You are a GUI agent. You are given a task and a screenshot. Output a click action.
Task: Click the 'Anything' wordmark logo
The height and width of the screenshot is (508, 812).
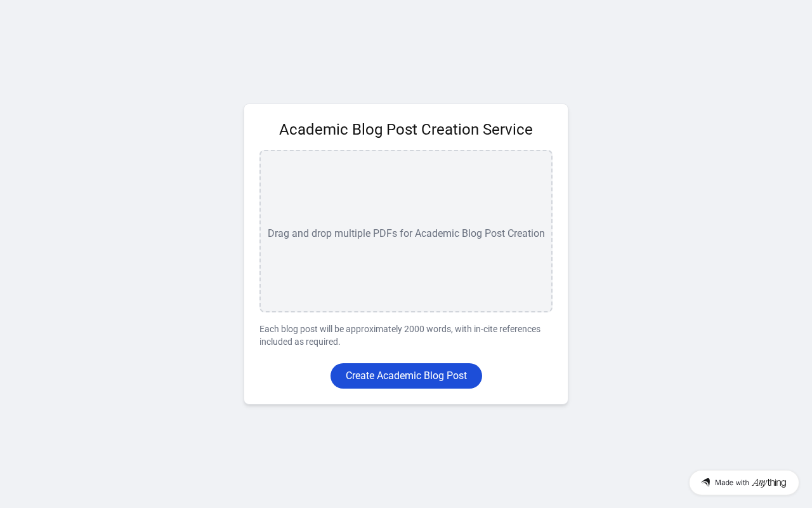coord(769,483)
